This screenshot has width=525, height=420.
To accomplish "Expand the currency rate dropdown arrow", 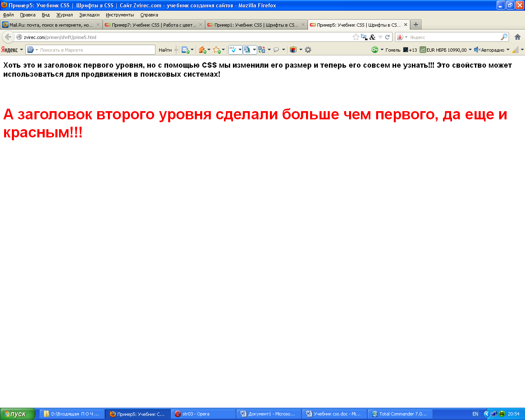I will pos(470,50).
